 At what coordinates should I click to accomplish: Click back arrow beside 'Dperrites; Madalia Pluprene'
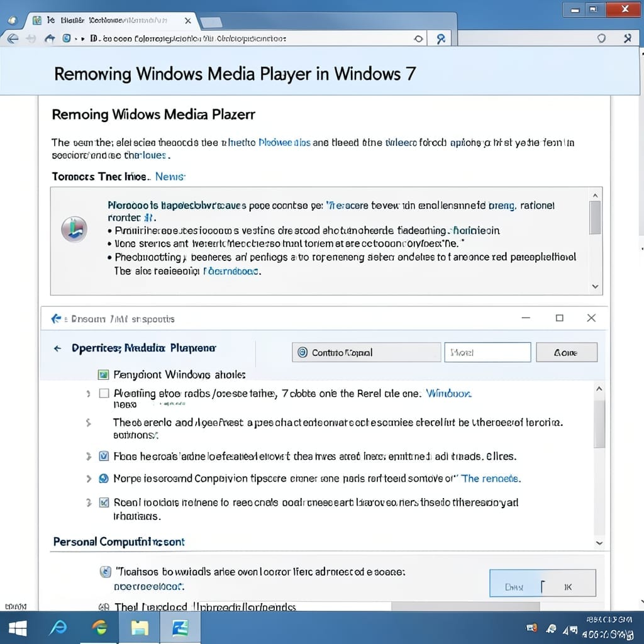pos(57,348)
